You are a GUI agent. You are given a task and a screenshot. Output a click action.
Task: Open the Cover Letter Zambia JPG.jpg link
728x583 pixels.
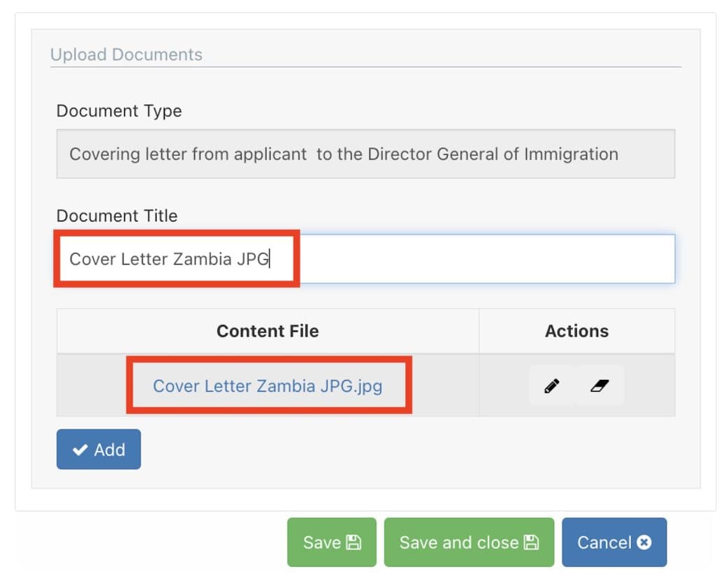(268, 385)
